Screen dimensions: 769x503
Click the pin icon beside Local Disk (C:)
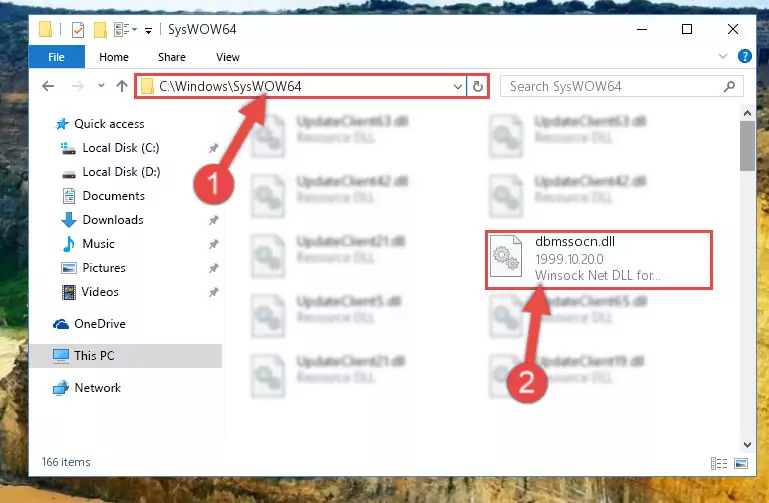213,148
